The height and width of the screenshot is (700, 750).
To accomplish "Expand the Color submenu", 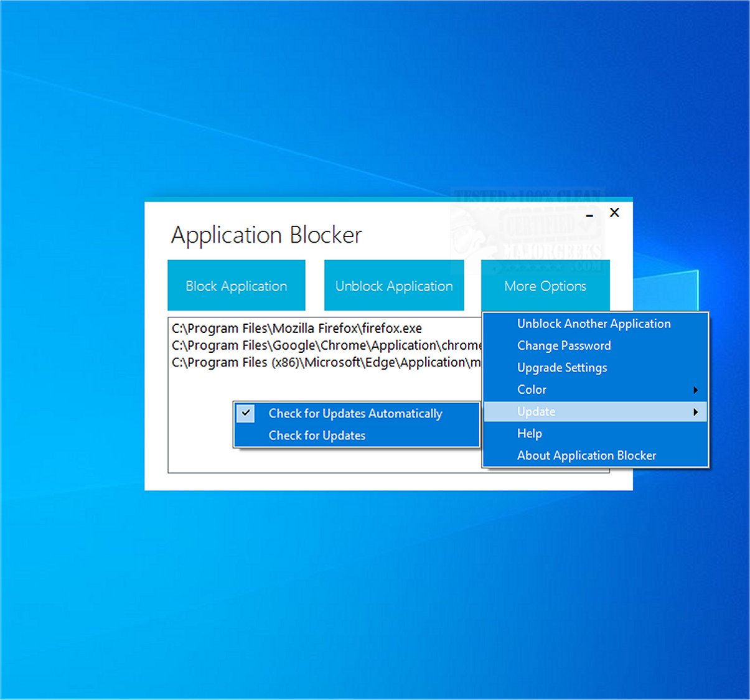I will click(x=596, y=390).
